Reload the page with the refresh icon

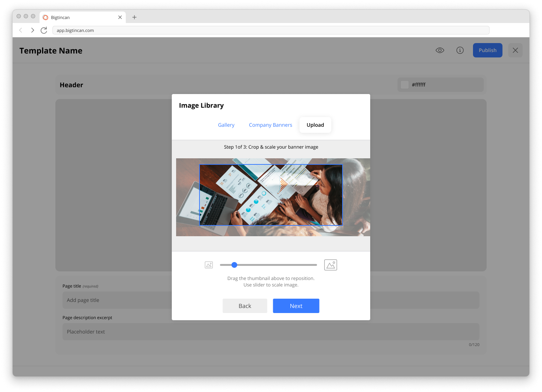pyautogui.click(x=44, y=31)
